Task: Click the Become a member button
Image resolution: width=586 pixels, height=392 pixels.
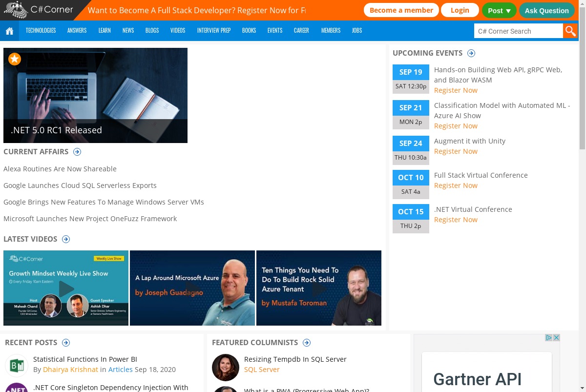Action: tap(401, 10)
